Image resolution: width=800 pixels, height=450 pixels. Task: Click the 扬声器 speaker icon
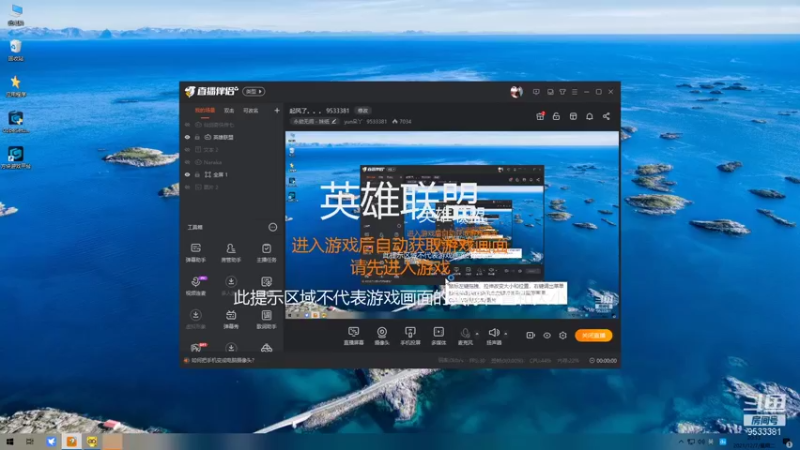(493, 334)
